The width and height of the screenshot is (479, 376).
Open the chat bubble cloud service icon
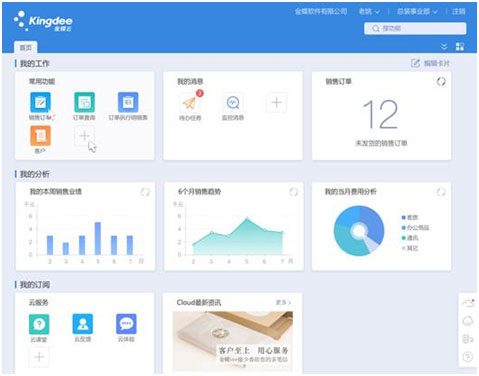[x=126, y=323]
